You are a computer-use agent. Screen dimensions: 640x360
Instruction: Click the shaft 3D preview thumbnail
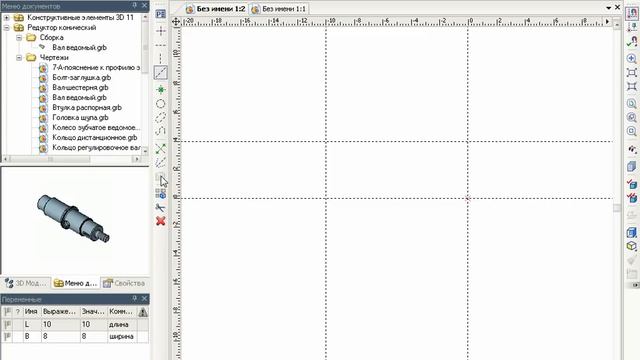click(x=73, y=219)
